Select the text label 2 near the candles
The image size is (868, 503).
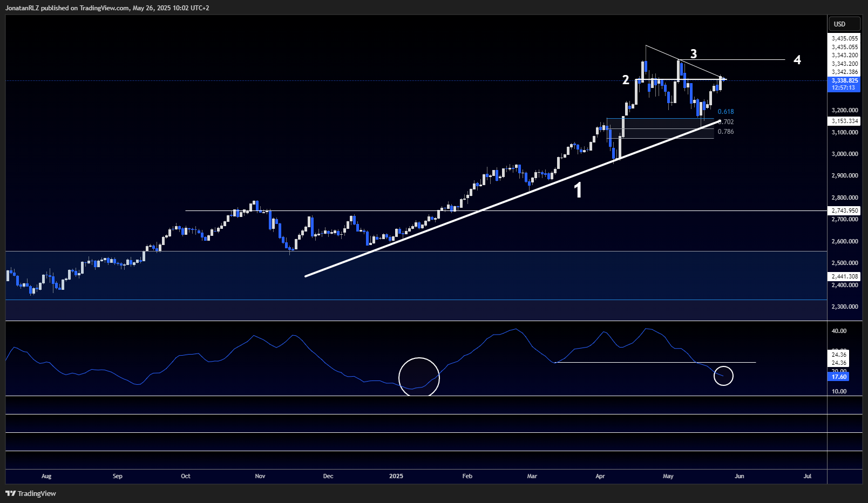[x=626, y=80]
